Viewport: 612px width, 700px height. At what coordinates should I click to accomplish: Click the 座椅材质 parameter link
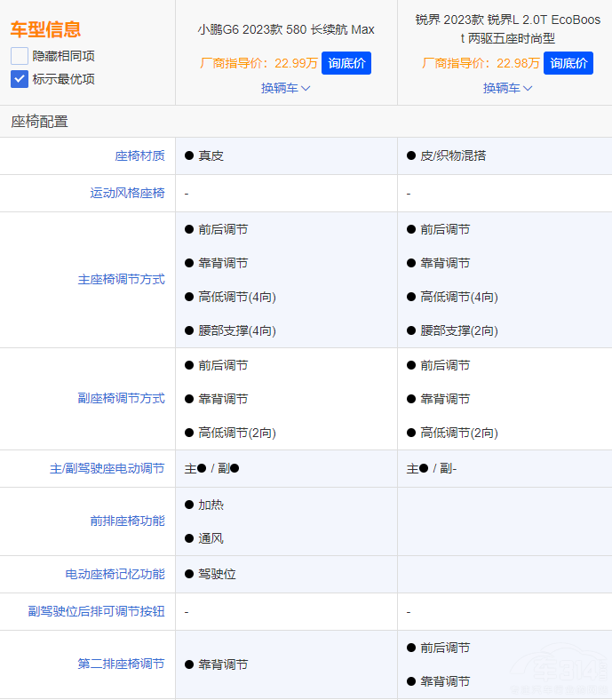point(139,155)
